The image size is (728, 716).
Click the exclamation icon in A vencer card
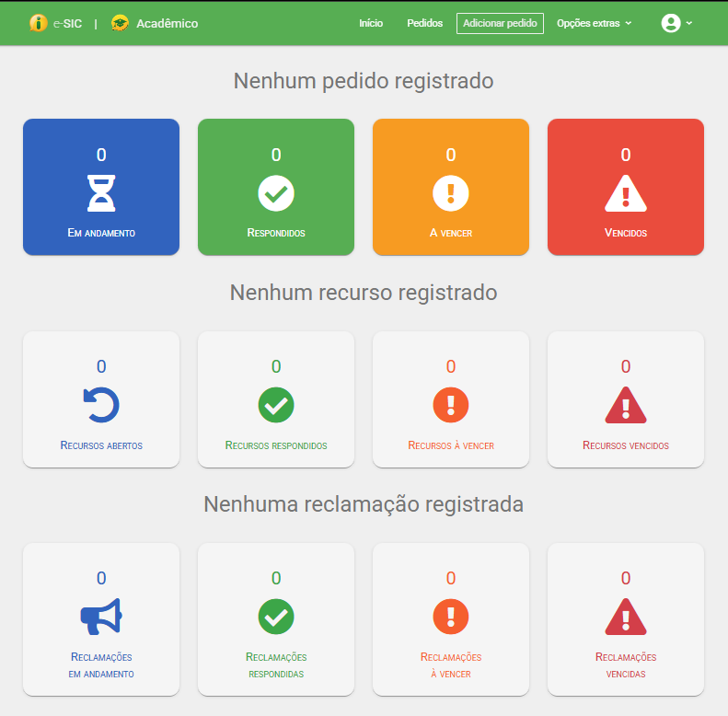point(451,193)
